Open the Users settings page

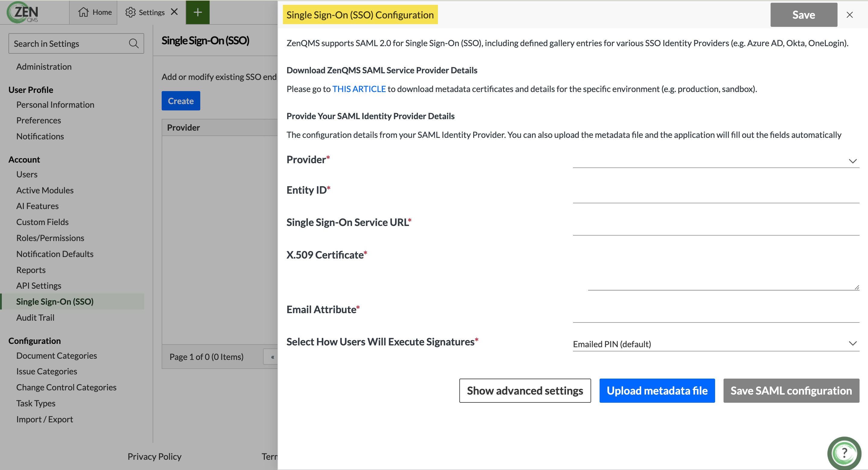[x=27, y=174]
